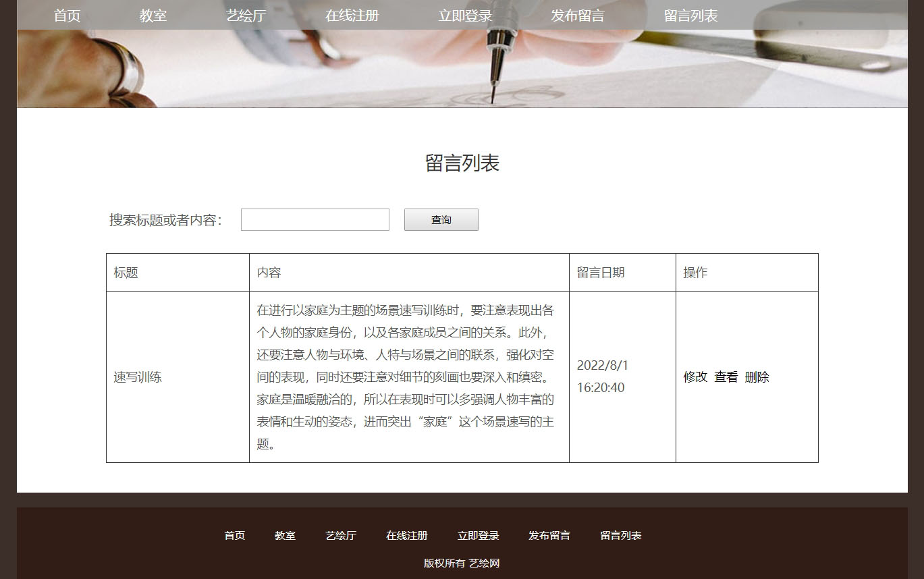Open 首页 in the top navigation
924x579 pixels.
pos(67,16)
